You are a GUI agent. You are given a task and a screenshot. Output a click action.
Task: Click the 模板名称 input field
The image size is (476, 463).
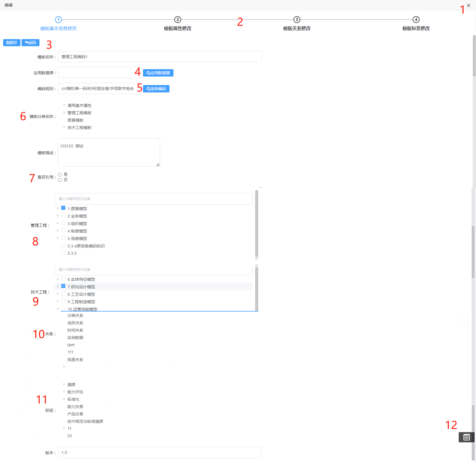click(x=160, y=57)
